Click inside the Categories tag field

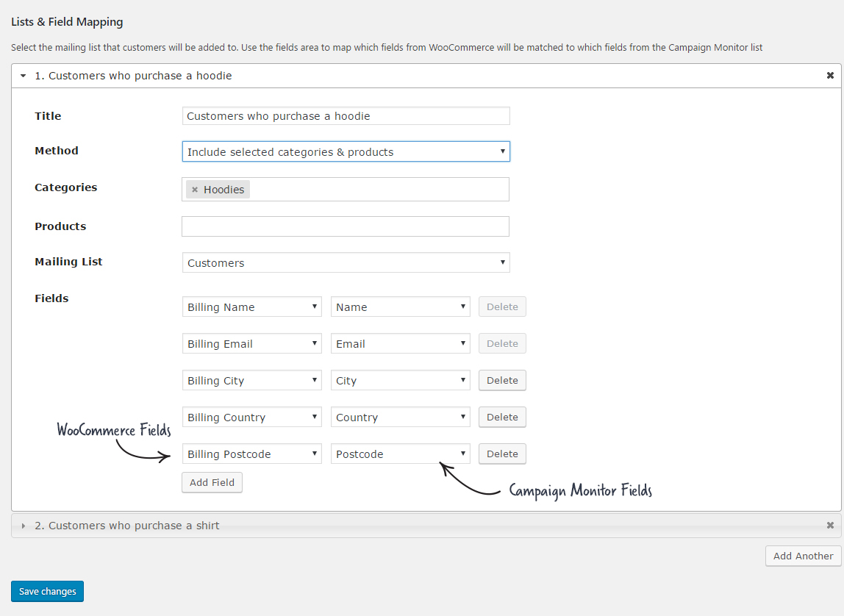click(346, 190)
